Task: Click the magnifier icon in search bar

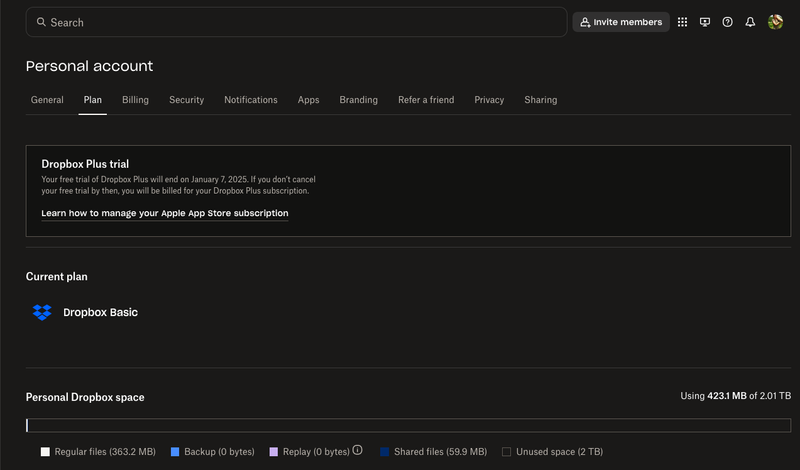Action: click(41, 22)
